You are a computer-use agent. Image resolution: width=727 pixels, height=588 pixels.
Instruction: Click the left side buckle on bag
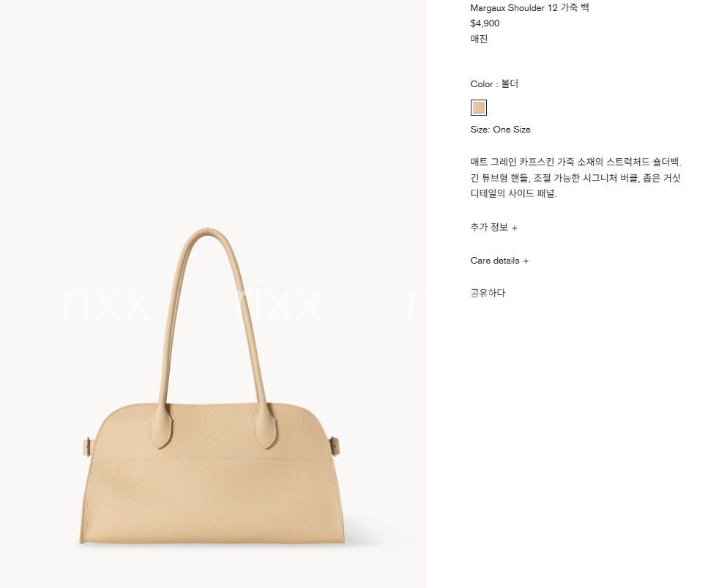click(86, 447)
